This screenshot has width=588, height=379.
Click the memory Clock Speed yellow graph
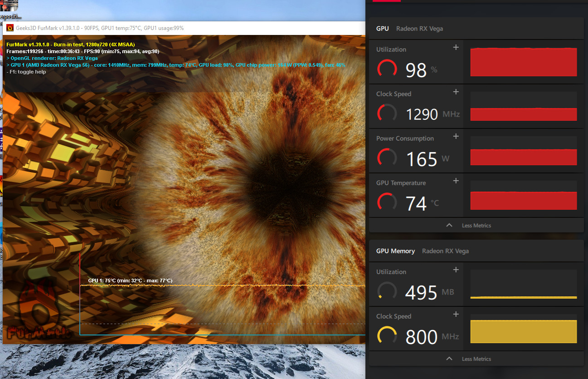click(524, 329)
